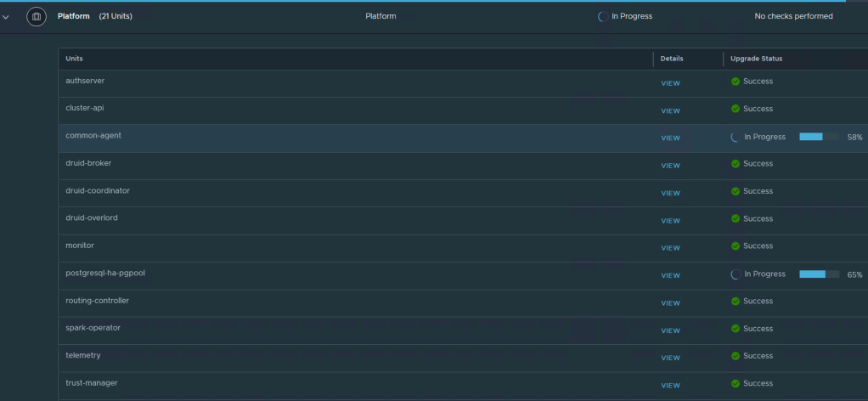Click the green Success icon for authserver
This screenshot has width=868, height=401.
pyautogui.click(x=736, y=82)
